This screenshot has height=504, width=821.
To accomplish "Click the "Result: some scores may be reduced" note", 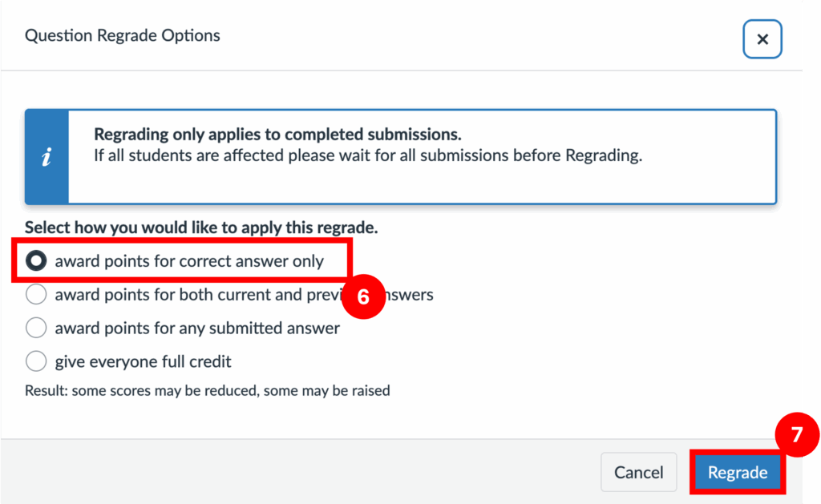I will click(208, 391).
